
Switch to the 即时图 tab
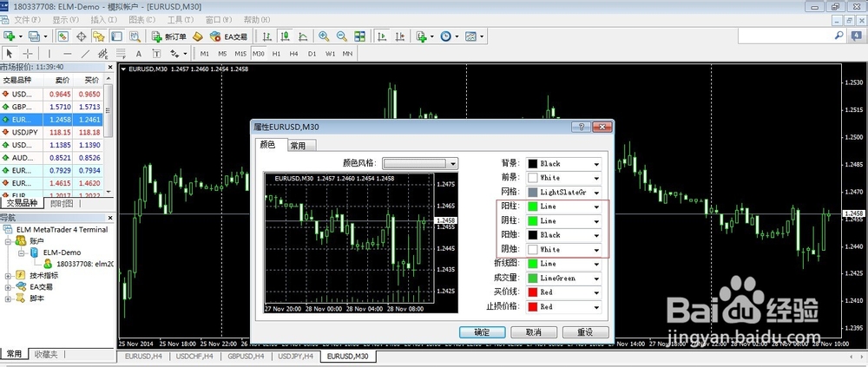pos(62,203)
